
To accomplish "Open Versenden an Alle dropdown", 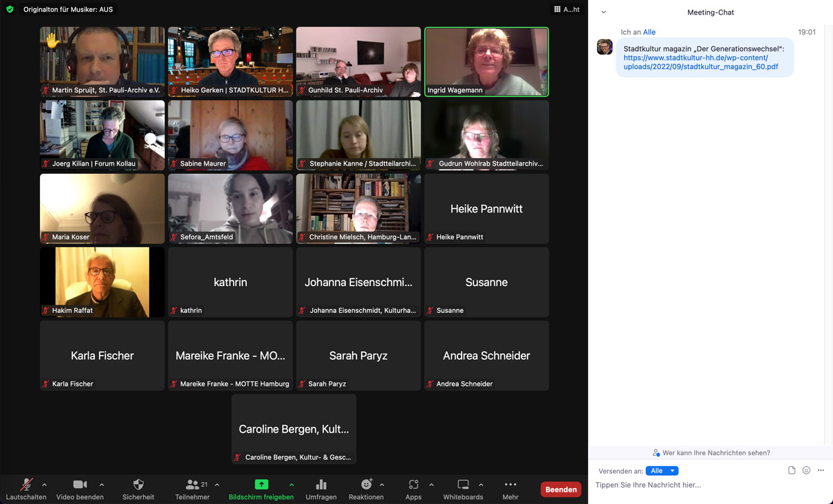I will click(x=662, y=471).
